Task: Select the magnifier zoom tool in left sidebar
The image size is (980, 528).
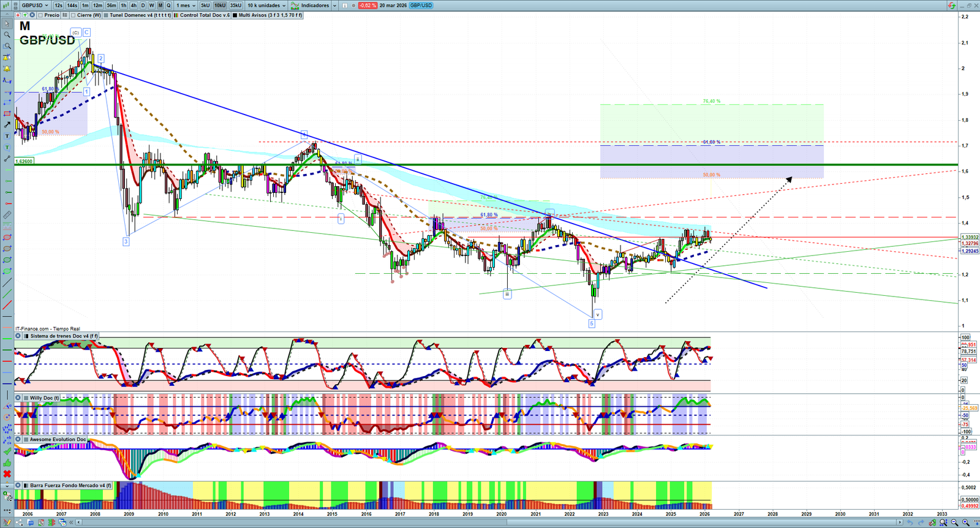Action: coord(7,35)
